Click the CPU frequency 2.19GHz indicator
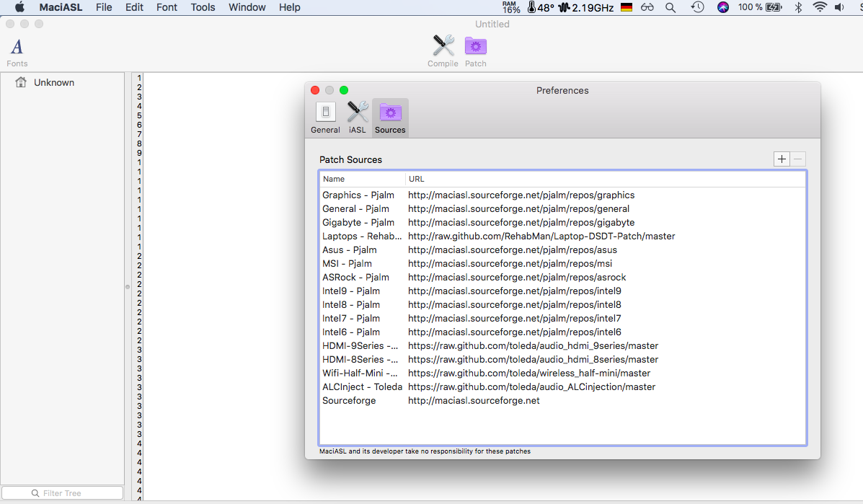The width and height of the screenshot is (863, 504). coord(585,7)
